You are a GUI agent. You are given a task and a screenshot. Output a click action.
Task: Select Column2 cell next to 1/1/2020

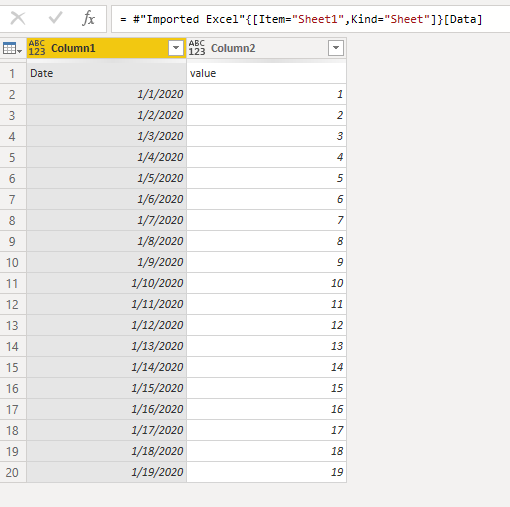point(266,94)
